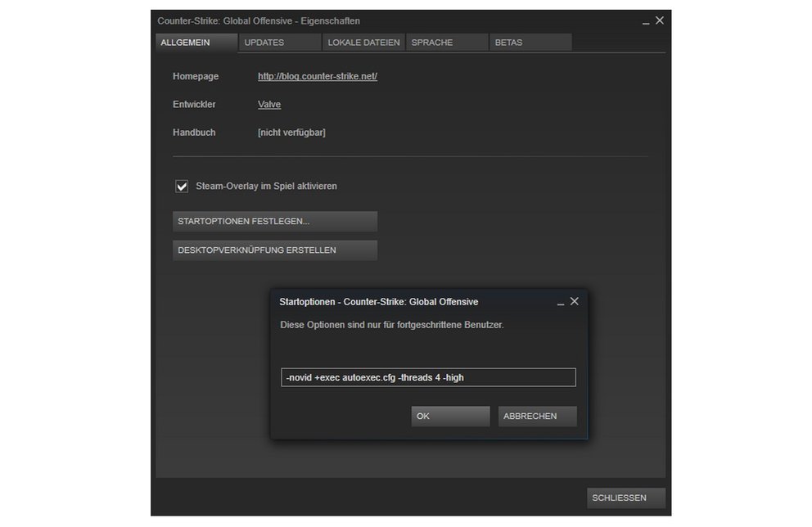
Task: Disable Steam-Overlay im Spiel aktivieren
Action: click(x=181, y=186)
